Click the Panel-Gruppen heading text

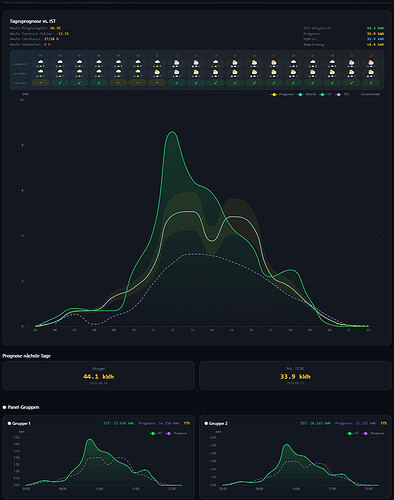point(23,407)
